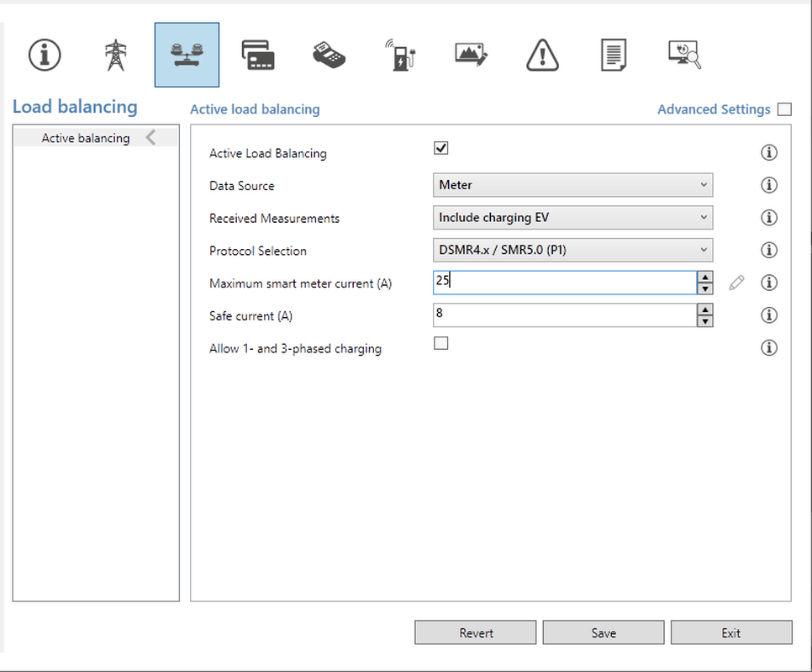Open the wireless charging station settings

click(401, 55)
